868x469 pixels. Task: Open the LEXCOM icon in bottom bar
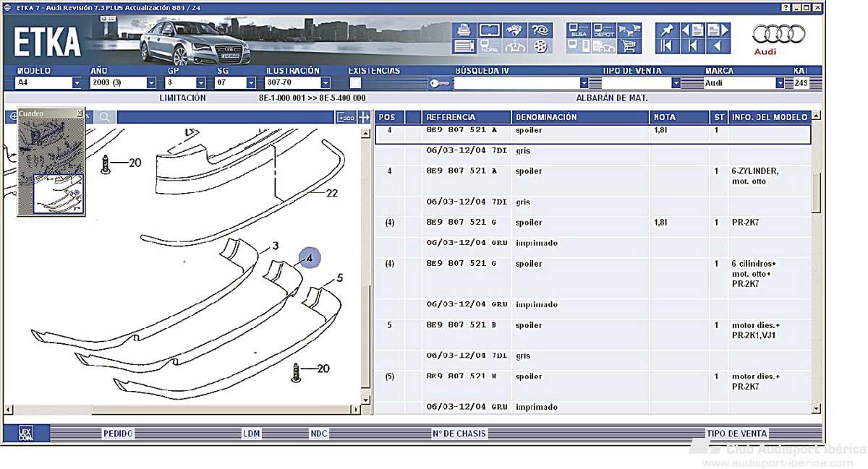(26, 434)
